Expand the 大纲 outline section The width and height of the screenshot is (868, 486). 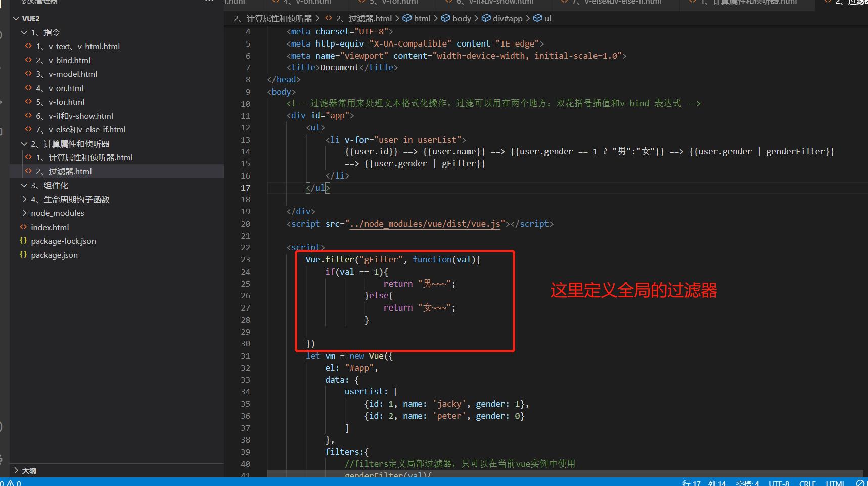[x=16, y=470]
